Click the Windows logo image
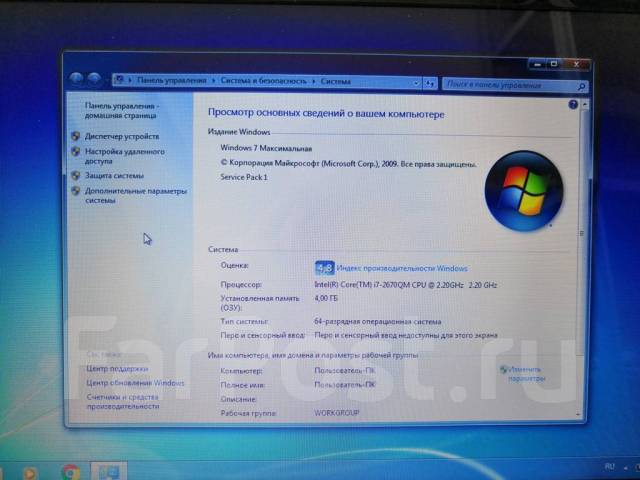Image resolution: width=640 pixels, height=480 pixels. (x=524, y=190)
